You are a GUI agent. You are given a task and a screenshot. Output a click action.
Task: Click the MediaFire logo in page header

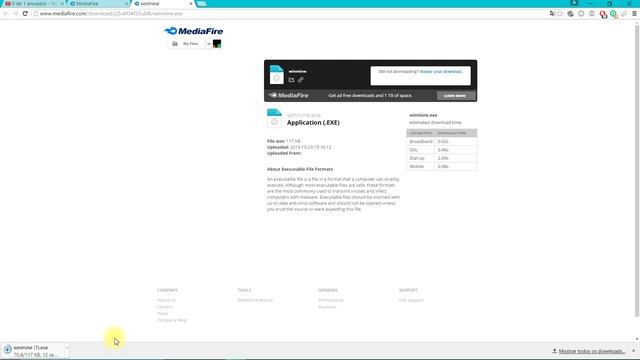(x=193, y=31)
